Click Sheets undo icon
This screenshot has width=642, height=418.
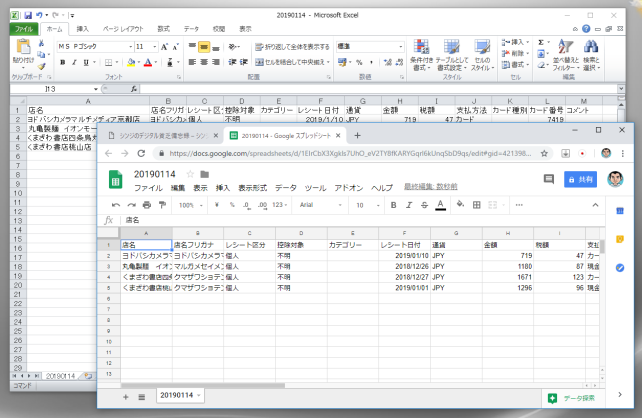click(116, 205)
